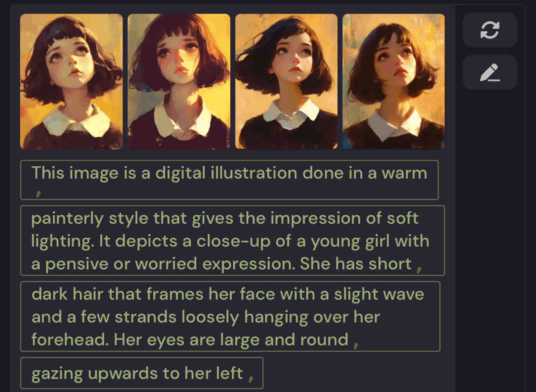Click the comma below 'This image is' text
Screen dimensions: 536x392
point(38,194)
